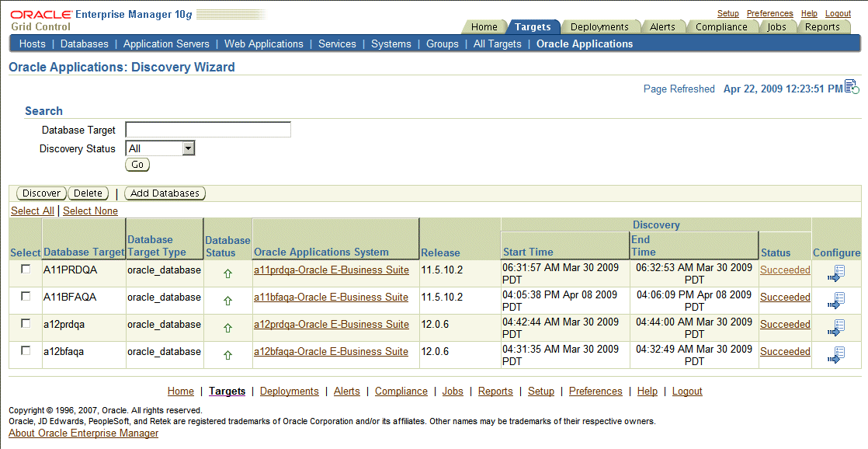Open the Reports tab
This screenshot has height=449, width=868.
click(822, 26)
